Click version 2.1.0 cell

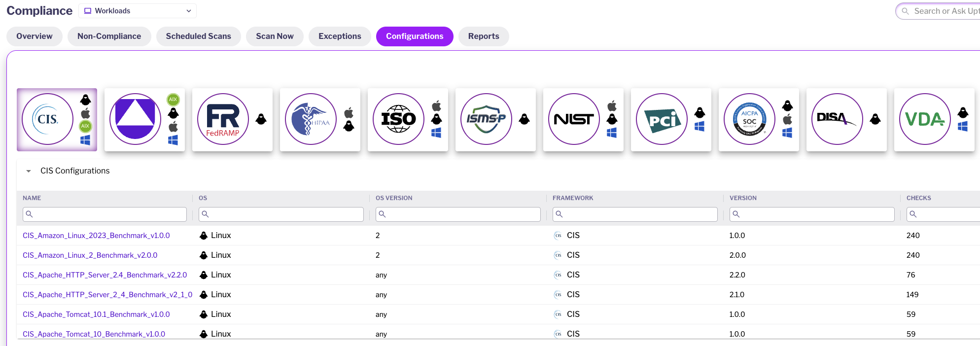737,295
